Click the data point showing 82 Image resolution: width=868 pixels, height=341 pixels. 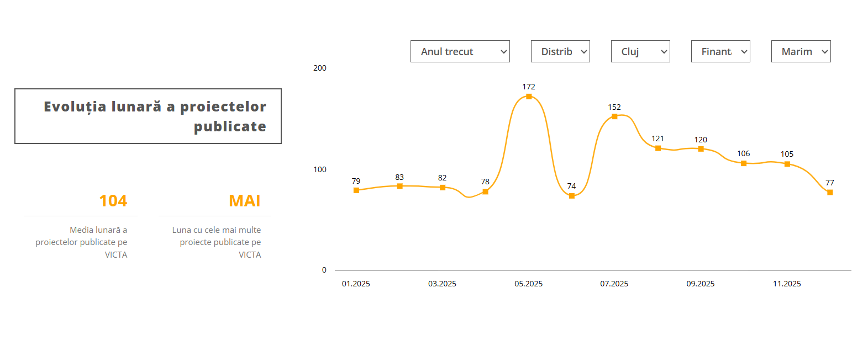[443, 188]
